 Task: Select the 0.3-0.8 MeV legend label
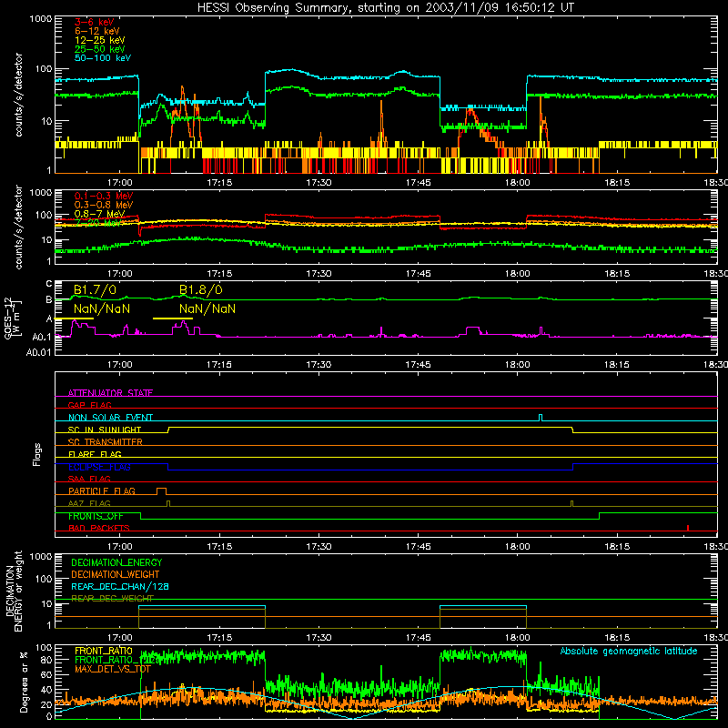pyautogui.click(x=104, y=205)
